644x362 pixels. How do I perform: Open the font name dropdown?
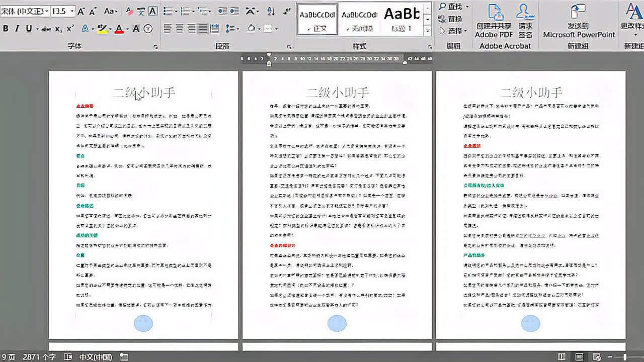(x=46, y=10)
